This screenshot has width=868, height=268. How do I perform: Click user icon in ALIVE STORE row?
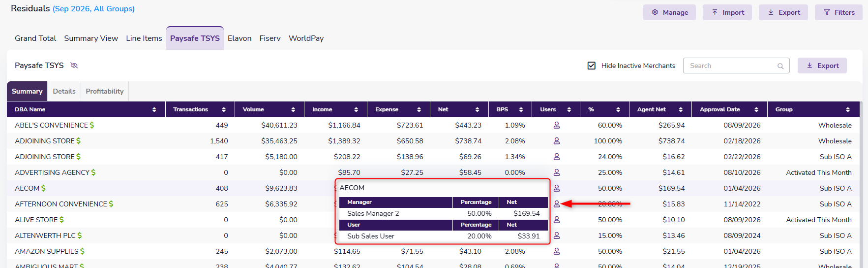tap(557, 220)
